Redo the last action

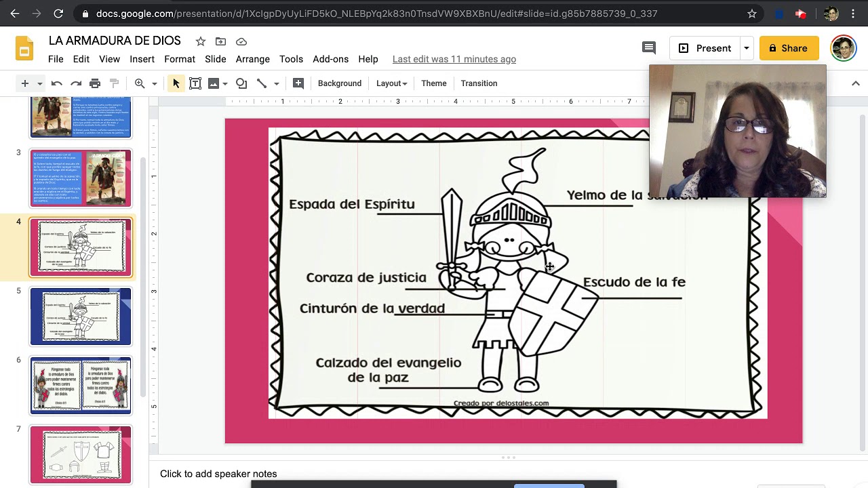[76, 83]
